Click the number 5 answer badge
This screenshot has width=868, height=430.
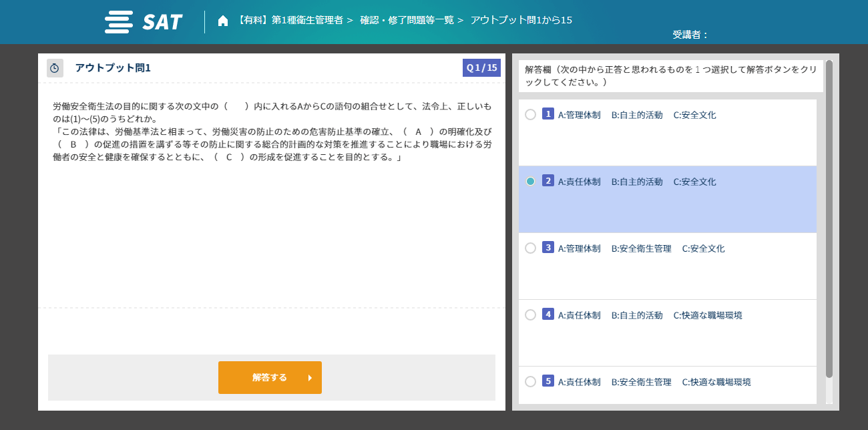[548, 381]
